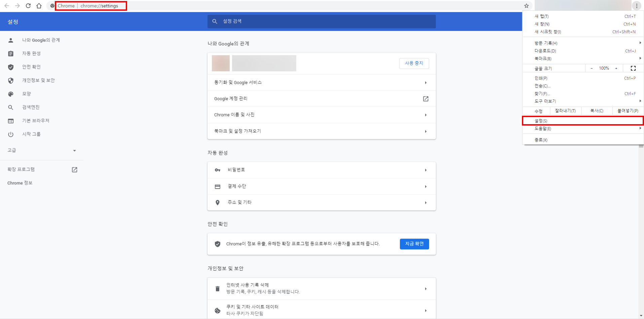
Task: Open Chrome 정보 link in sidebar
Action: pyautogui.click(x=20, y=183)
